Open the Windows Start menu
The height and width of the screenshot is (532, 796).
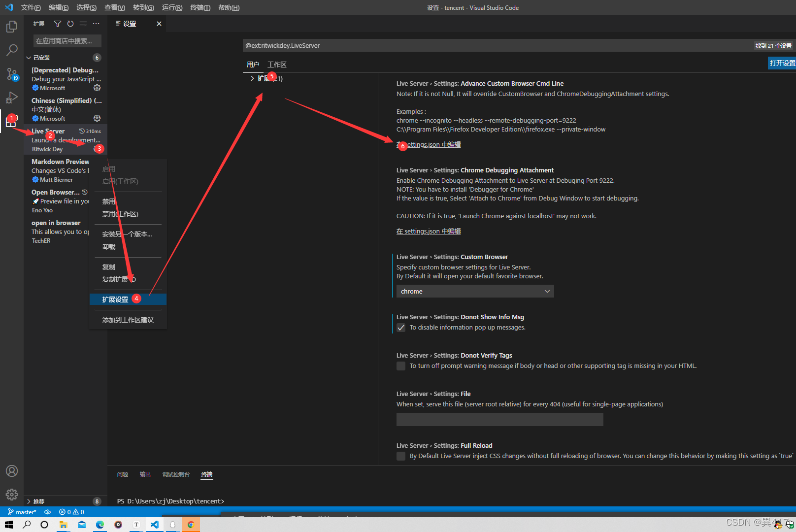[9, 525]
